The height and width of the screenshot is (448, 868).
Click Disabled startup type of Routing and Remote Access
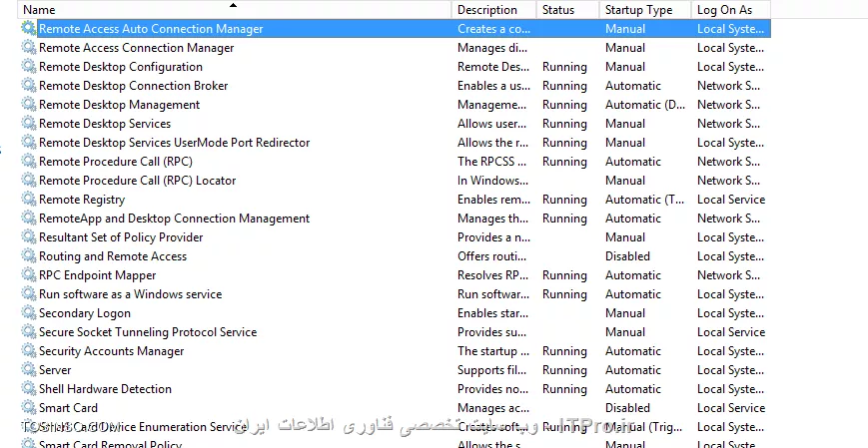627,256
